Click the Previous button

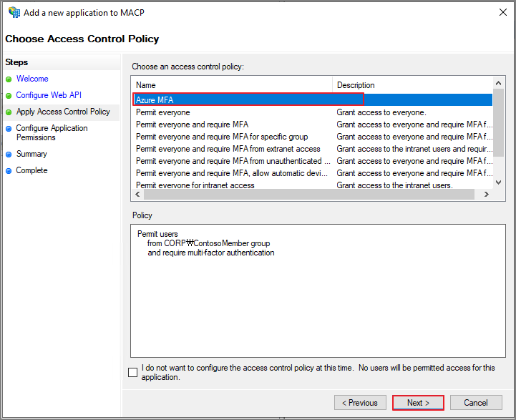point(360,403)
